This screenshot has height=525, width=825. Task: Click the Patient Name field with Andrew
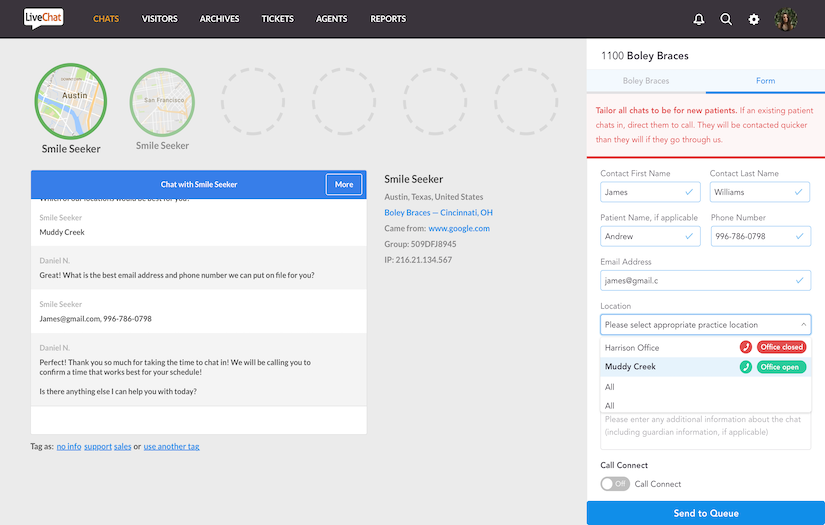click(x=650, y=236)
